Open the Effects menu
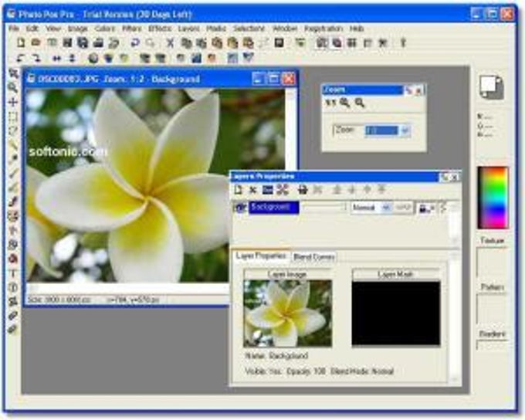The width and height of the screenshot is (525, 420). (160, 29)
